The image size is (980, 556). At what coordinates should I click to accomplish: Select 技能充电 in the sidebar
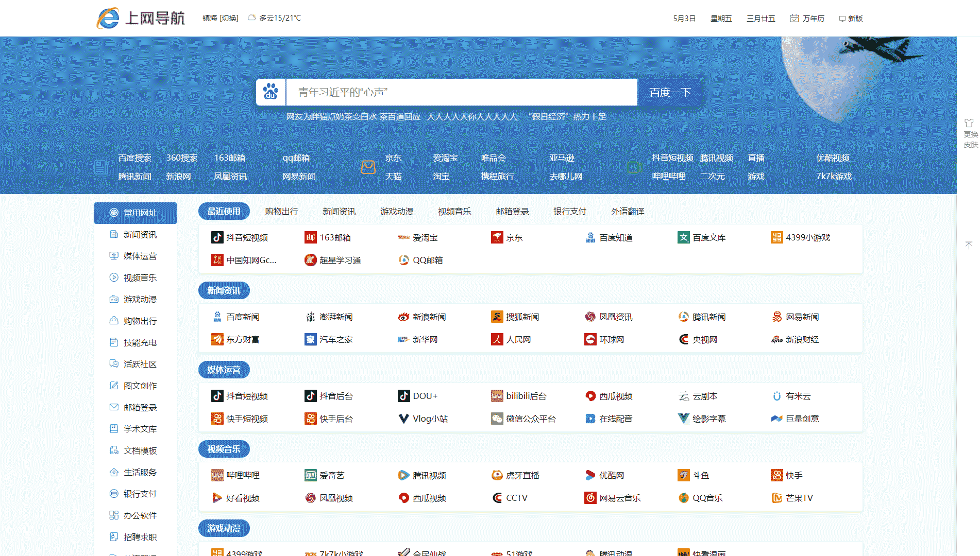tap(136, 342)
